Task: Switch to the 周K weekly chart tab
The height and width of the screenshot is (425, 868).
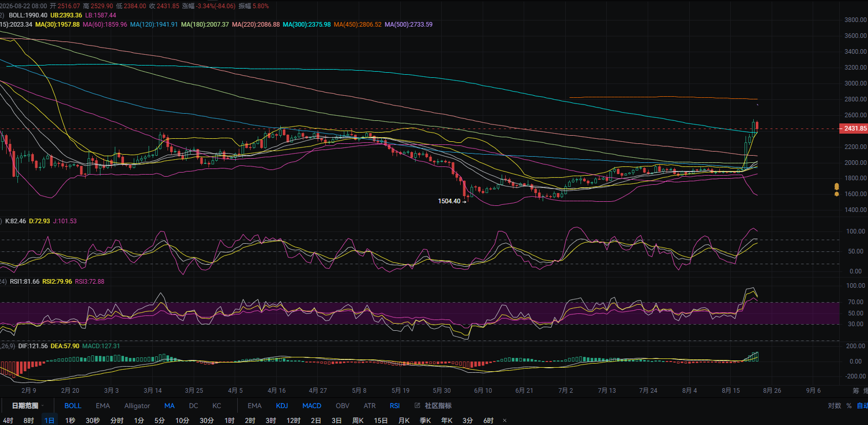Action: coord(358,420)
